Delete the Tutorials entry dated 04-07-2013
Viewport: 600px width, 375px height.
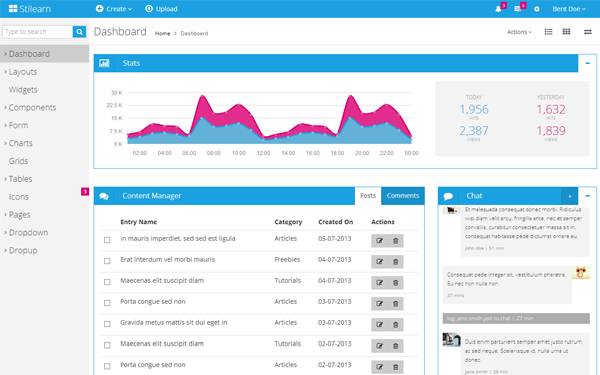[x=396, y=283]
